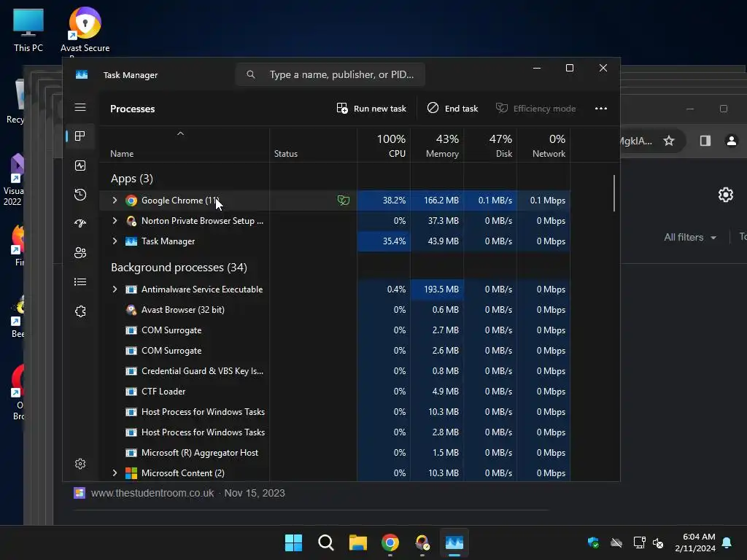Sort processes by Disk column
The width and height of the screenshot is (747, 560).
(490, 146)
